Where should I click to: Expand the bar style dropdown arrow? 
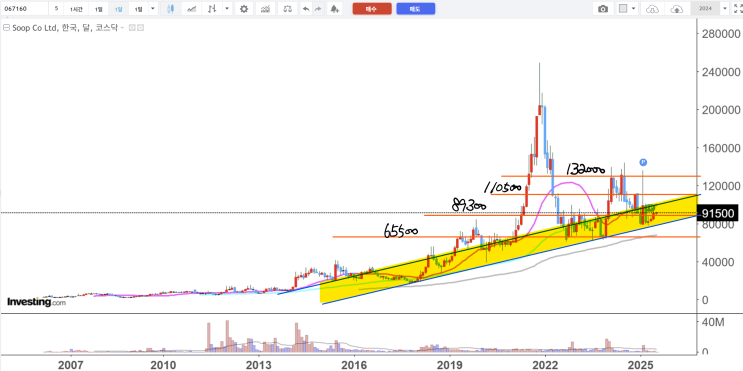[x=227, y=9]
